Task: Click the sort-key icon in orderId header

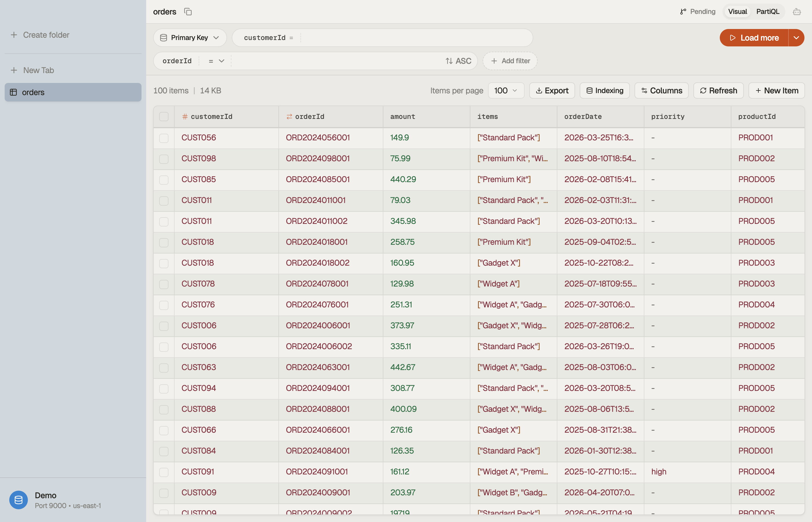Action: pos(289,117)
